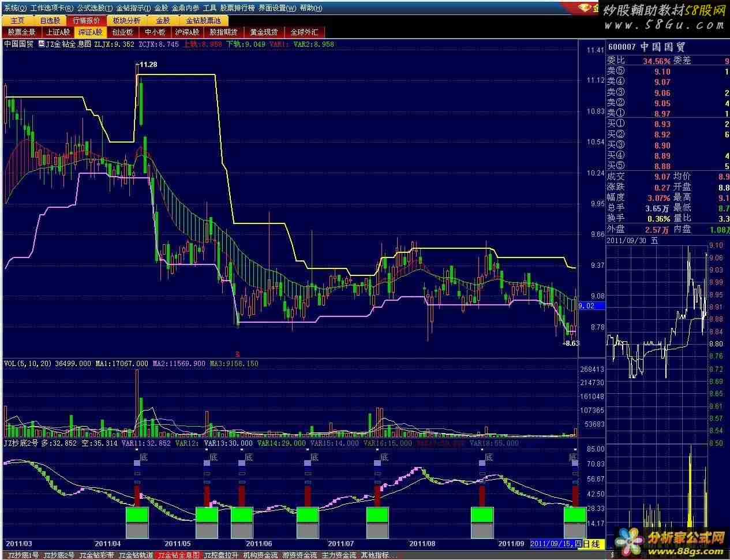This screenshot has height=560, width=730.
Task: Switch indicator to 主力资金流
Action: coord(339,555)
